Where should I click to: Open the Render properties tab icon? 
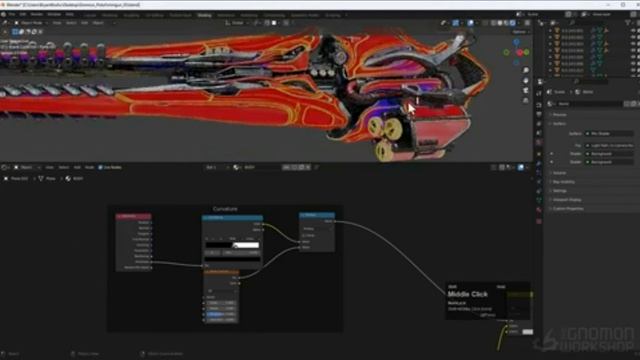(539, 105)
